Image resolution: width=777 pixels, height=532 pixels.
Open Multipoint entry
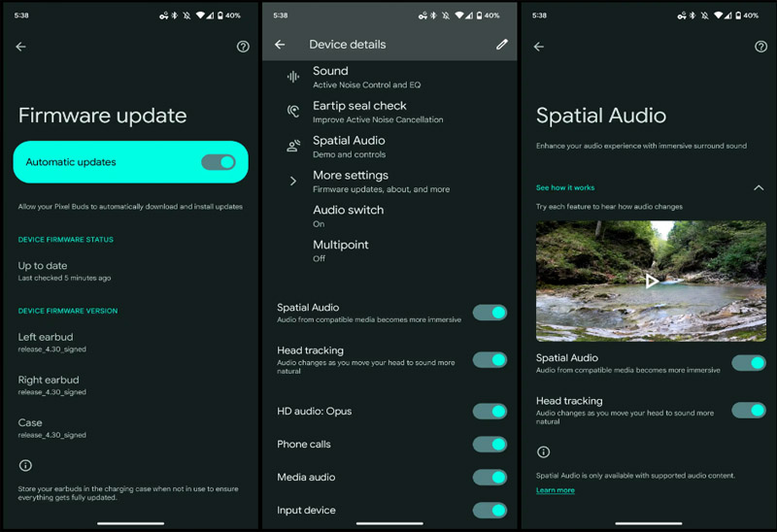tap(389, 250)
